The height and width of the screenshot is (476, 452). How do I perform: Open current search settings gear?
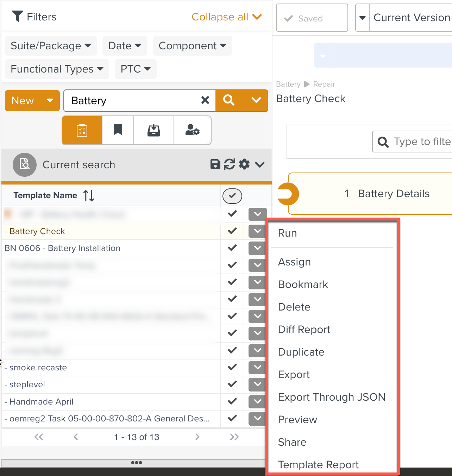[x=244, y=164]
